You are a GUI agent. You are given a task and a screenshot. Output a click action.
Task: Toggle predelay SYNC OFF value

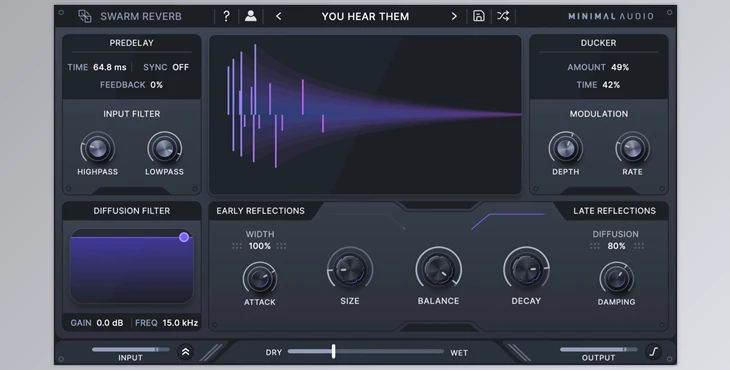point(181,67)
